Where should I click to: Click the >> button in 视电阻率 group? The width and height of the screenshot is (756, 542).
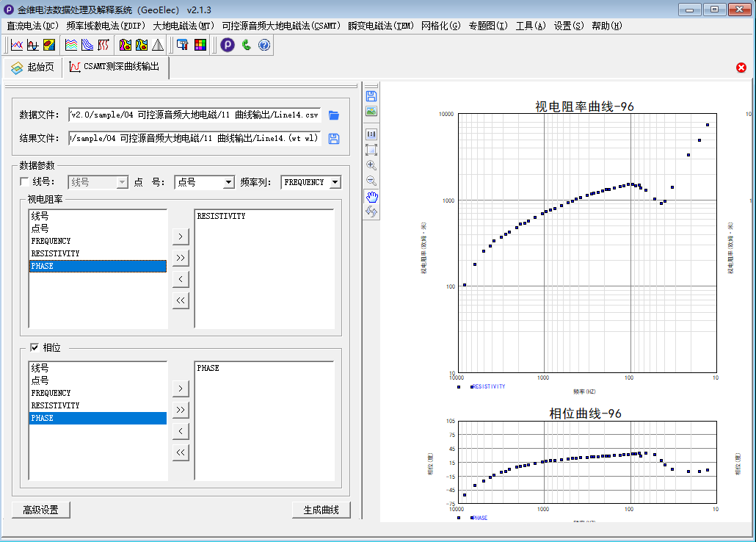(x=181, y=258)
